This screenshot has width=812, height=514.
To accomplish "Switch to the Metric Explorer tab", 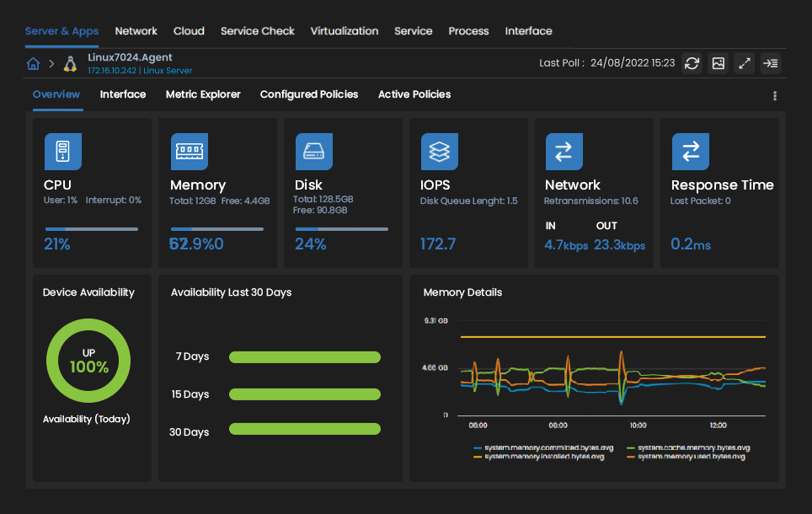I will pyautogui.click(x=203, y=94).
